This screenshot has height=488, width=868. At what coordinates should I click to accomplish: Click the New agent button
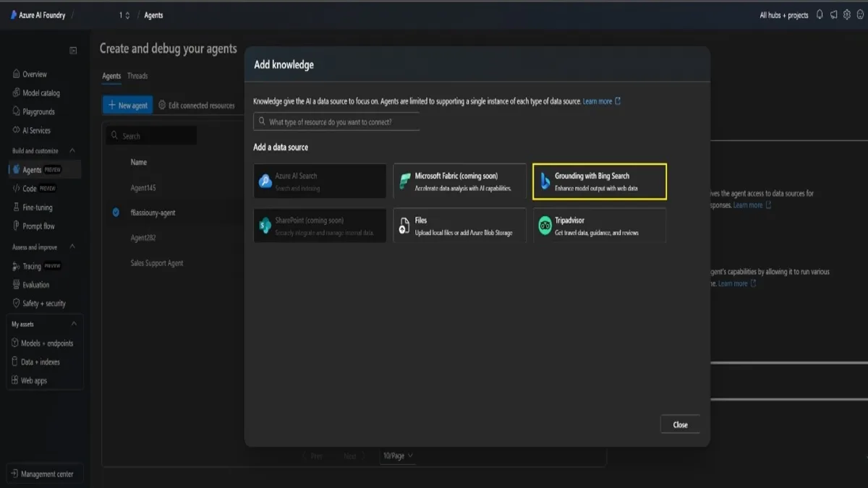pyautogui.click(x=127, y=106)
